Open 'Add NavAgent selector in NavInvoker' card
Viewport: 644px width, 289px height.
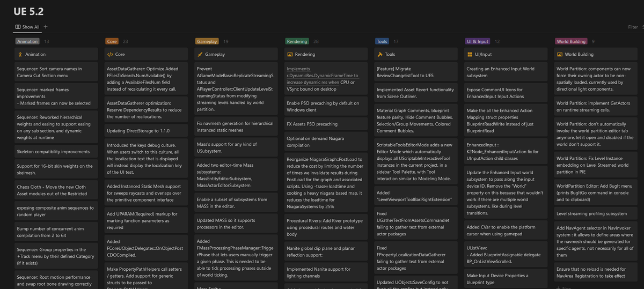[596, 241]
